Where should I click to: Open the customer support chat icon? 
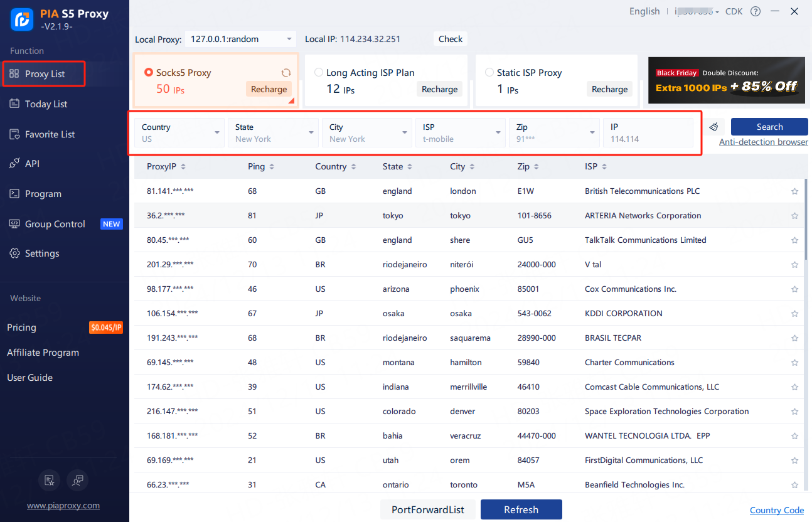(78, 480)
